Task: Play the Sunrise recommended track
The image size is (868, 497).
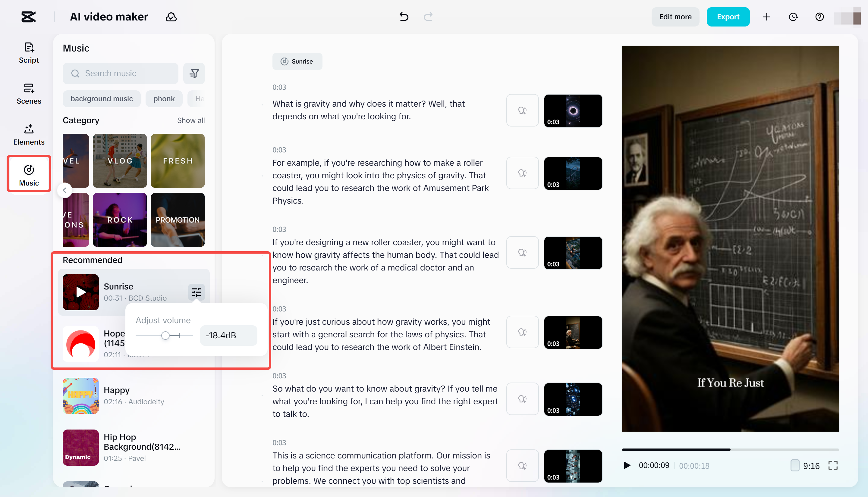Action: pos(80,292)
